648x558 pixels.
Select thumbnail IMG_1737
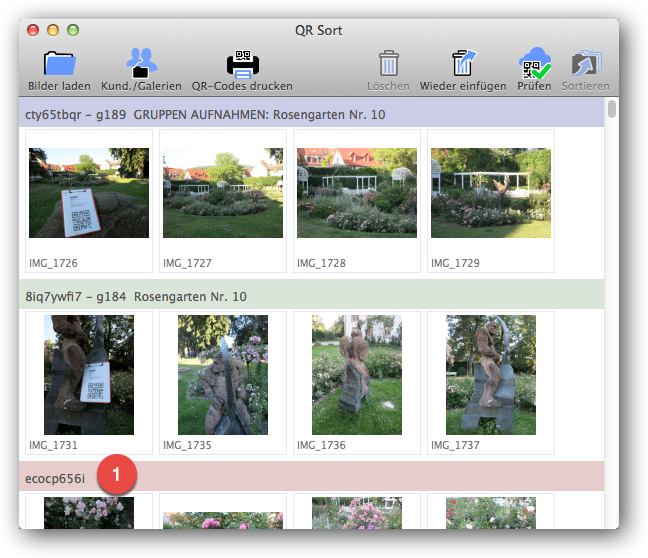[x=491, y=375]
